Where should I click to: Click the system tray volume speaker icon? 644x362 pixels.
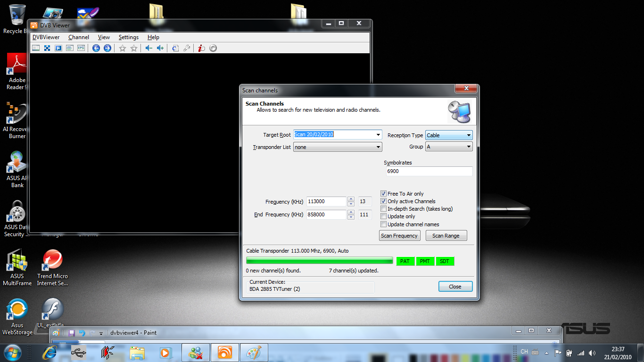pyautogui.click(x=592, y=353)
